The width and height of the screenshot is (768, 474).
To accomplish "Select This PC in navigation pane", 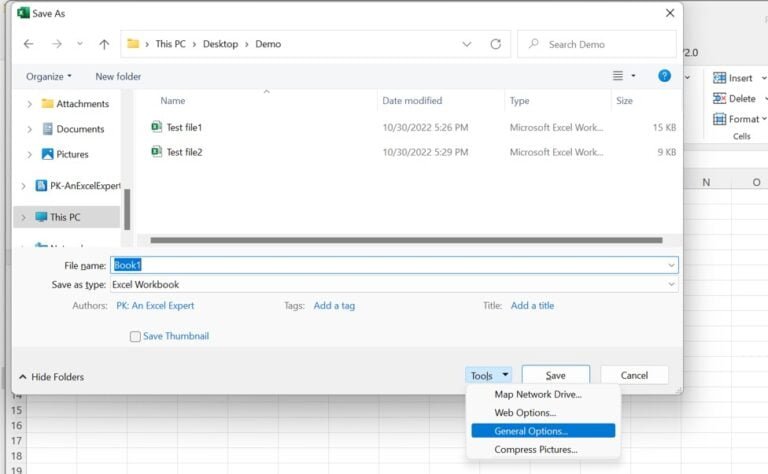I will [65, 217].
